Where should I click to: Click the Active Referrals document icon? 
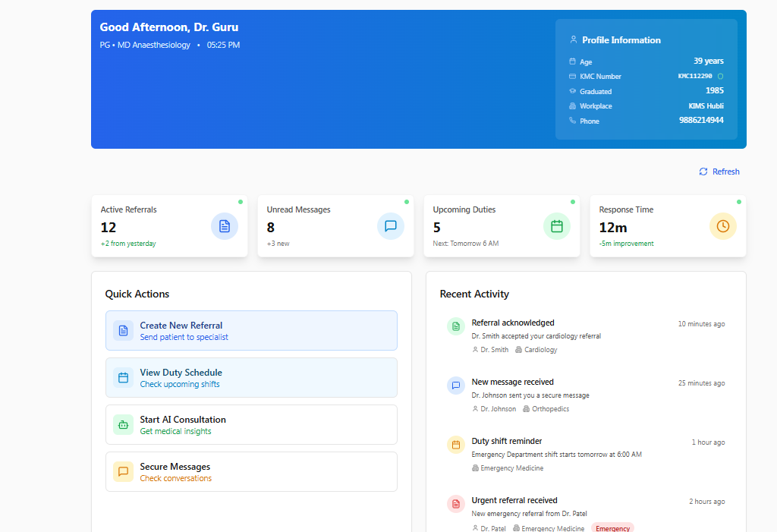[x=225, y=226]
